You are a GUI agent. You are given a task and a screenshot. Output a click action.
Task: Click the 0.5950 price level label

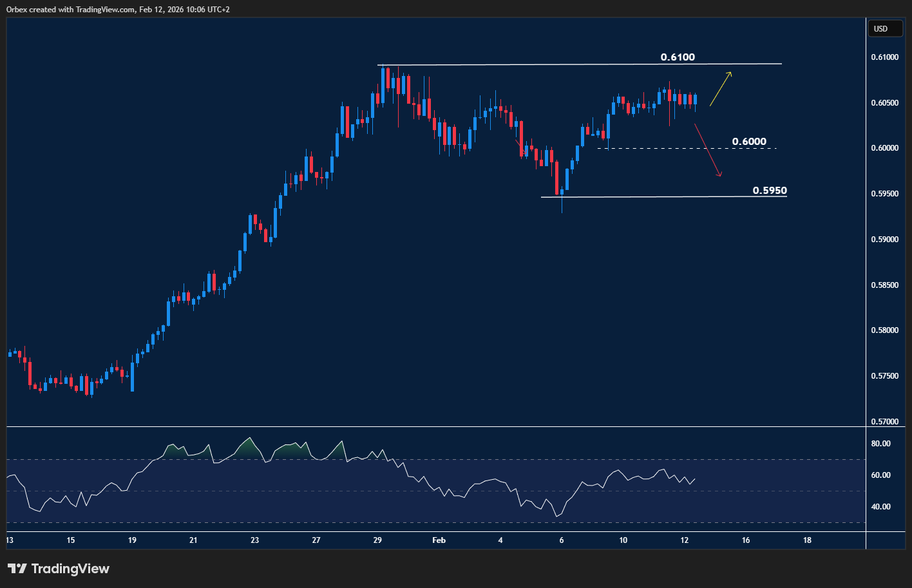pyautogui.click(x=770, y=190)
